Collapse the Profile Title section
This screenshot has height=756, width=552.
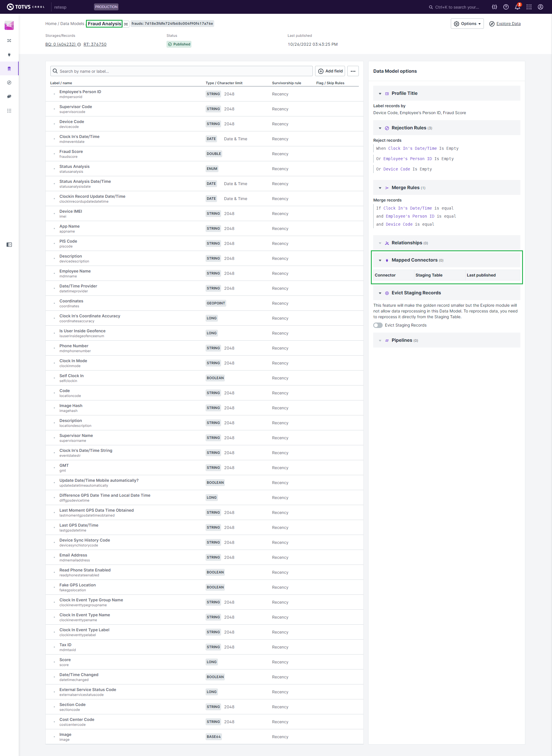pyautogui.click(x=380, y=93)
